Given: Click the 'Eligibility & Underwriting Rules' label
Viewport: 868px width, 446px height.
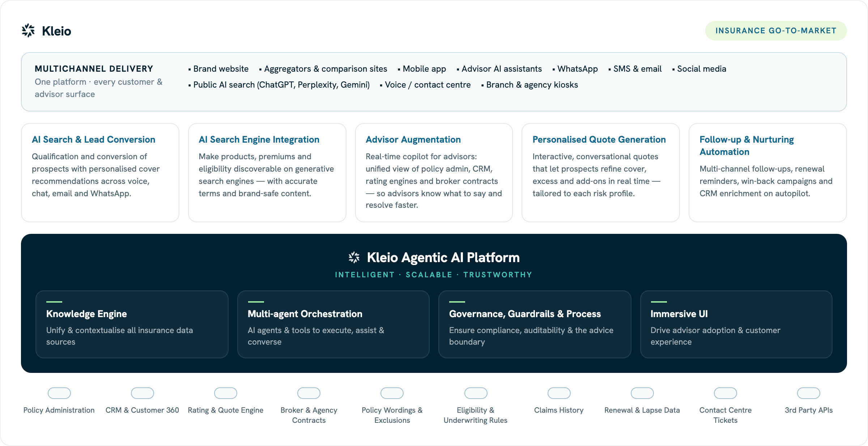Looking at the screenshot, I should tap(476, 415).
